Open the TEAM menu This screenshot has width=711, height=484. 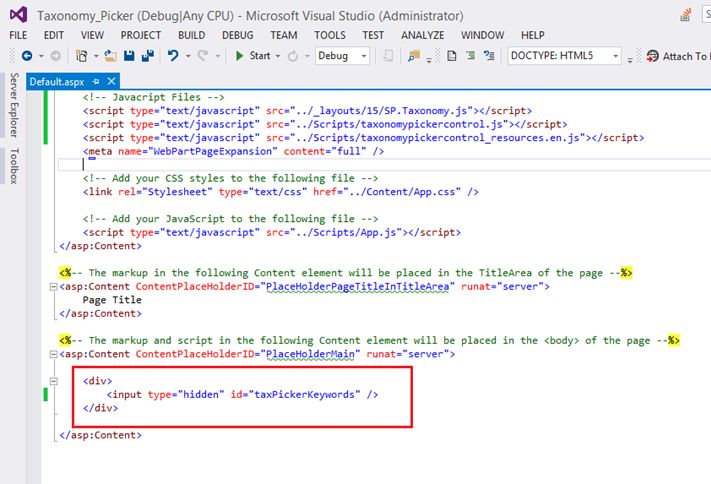pyautogui.click(x=284, y=35)
